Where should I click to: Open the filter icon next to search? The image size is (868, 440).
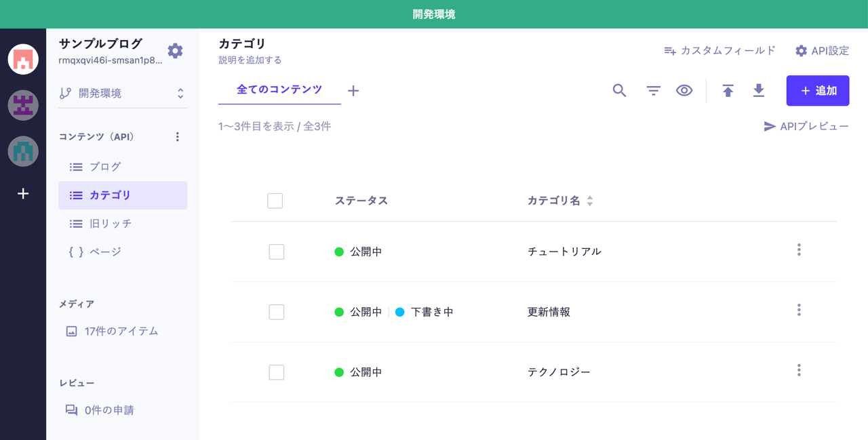coord(652,90)
